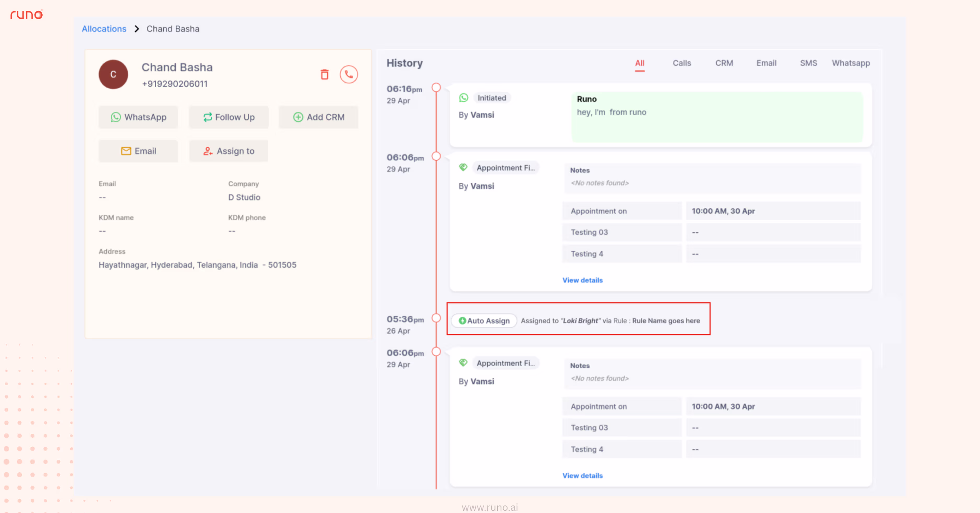Open the Allocations breadcrumb link
This screenshot has width=980, height=513.
tap(104, 28)
